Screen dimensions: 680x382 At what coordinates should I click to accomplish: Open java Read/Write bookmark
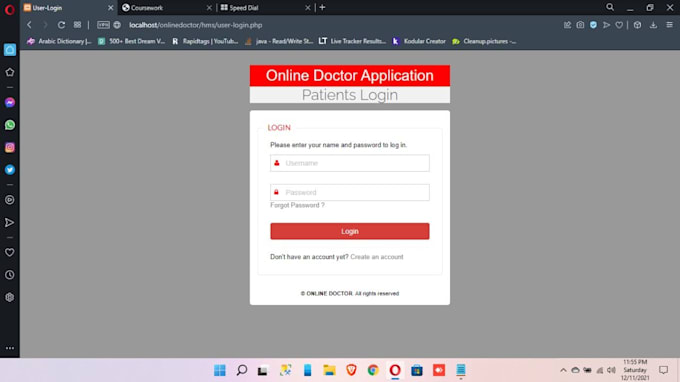click(x=279, y=41)
